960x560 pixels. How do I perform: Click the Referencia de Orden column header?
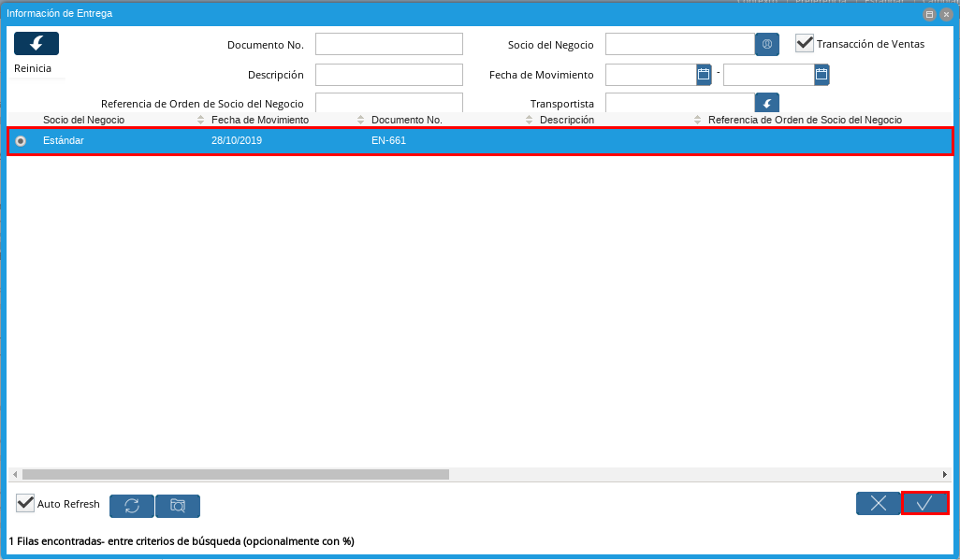point(805,120)
